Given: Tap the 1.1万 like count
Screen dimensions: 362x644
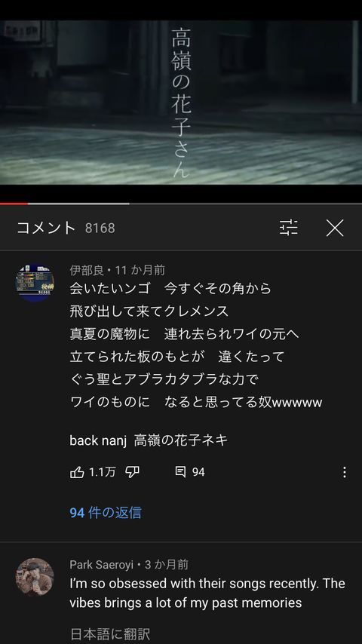Looking at the screenshot, I should (103, 472).
